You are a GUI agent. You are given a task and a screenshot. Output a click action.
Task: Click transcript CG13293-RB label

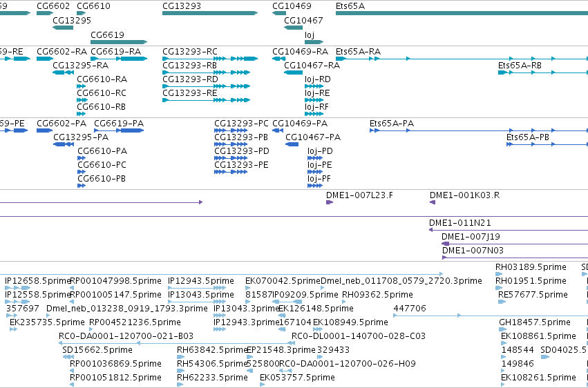pyautogui.click(x=189, y=65)
